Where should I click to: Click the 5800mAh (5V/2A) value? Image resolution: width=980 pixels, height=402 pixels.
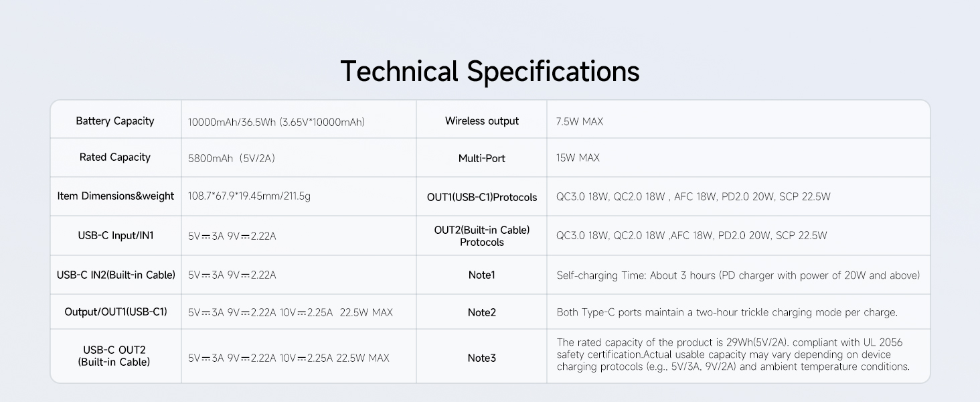click(232, 158)
